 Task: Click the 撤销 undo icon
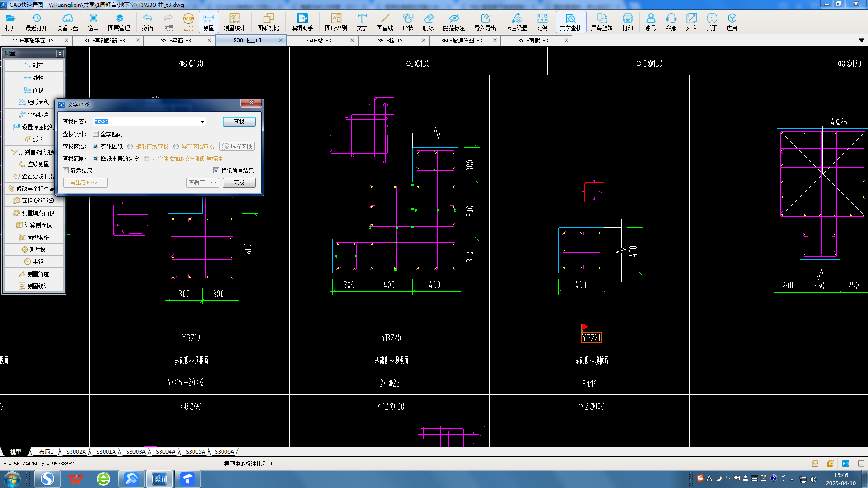tap(147, 22)
